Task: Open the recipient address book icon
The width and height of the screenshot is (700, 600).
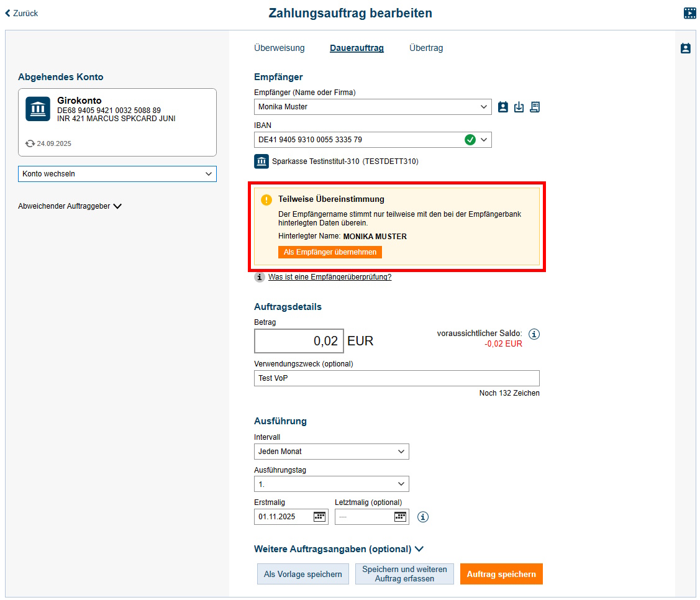Action: pos(503,107)
